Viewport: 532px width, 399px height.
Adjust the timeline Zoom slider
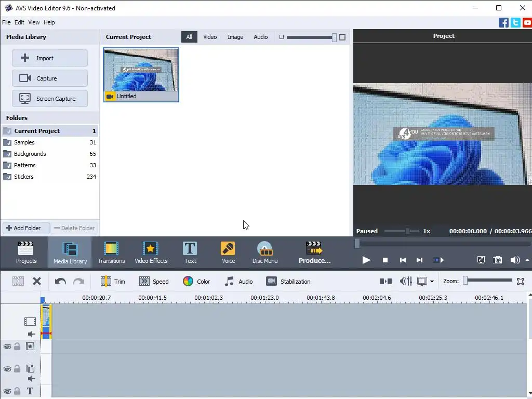[x=465, y=280]
